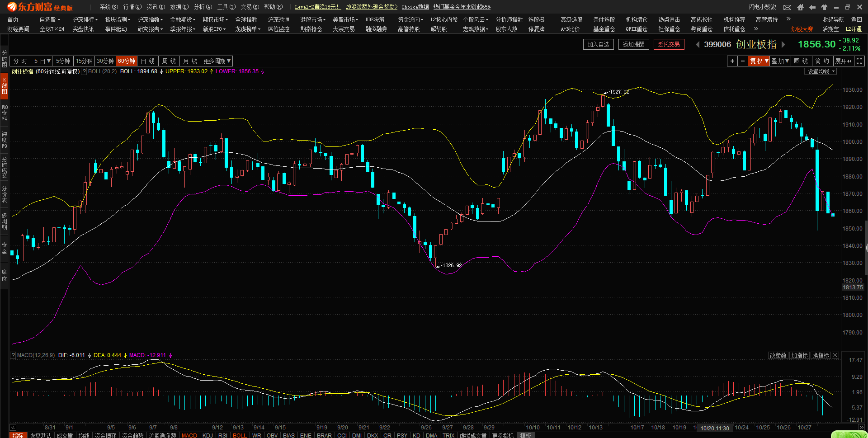This screenshot has width=868, height=438.
Task: Open the F10资料 side tab
Action: click(x=5, y=113)
